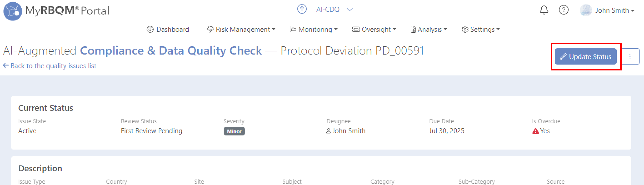Click the Active issue state value

pyautogui.click(x=27, y=131)
